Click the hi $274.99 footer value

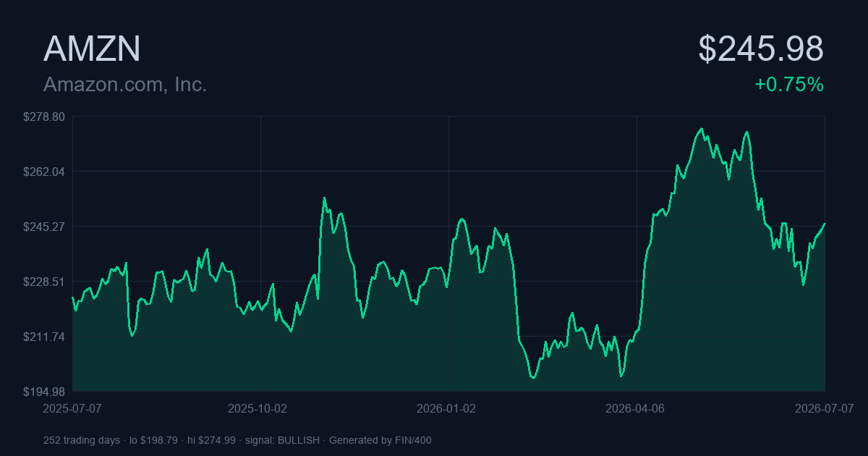211,440
